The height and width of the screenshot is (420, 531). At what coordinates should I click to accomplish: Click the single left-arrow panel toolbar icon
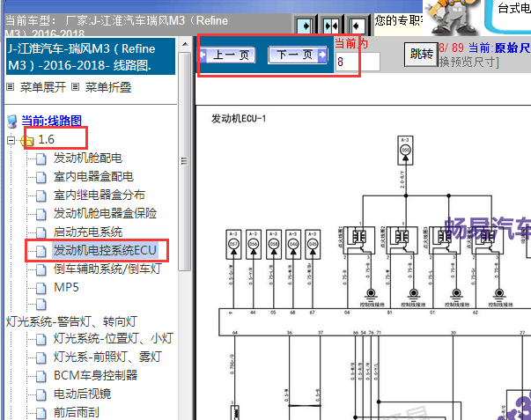(x=357, y=26)
